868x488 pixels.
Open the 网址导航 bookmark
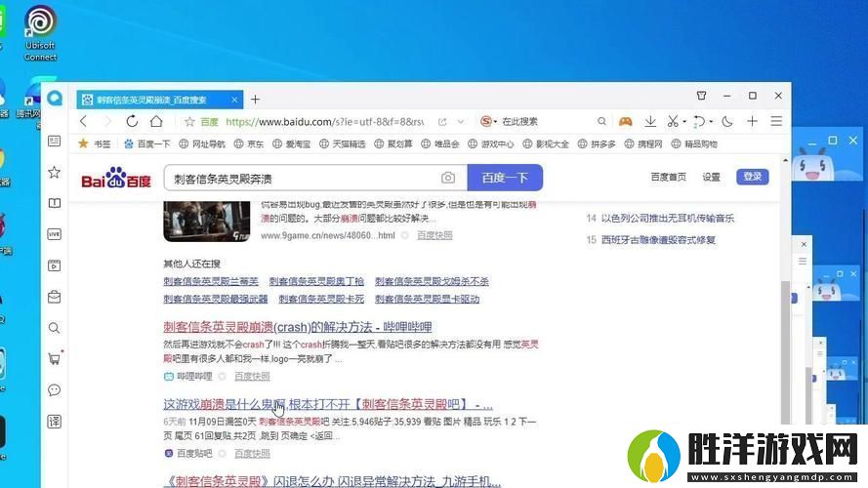[202, 143]
